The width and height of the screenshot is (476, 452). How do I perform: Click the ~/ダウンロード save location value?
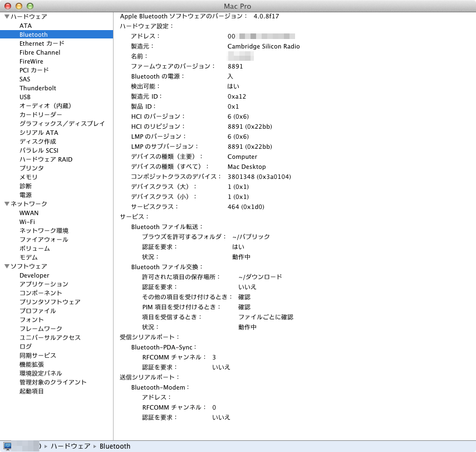[x=260, y=277]
